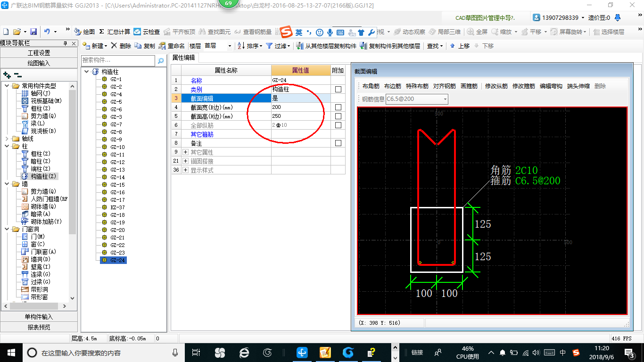Expand the 锚固搭接 row

coord(185,161)
